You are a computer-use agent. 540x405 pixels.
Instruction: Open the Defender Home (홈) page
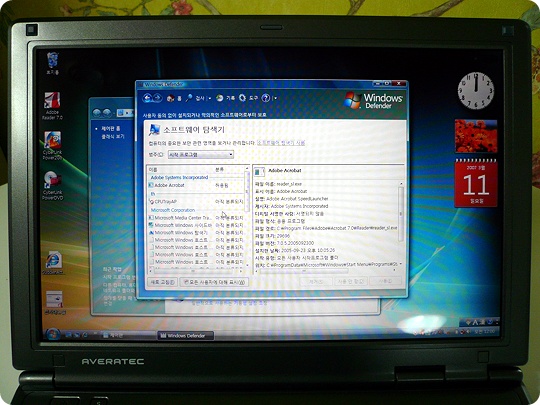(174, 99)
